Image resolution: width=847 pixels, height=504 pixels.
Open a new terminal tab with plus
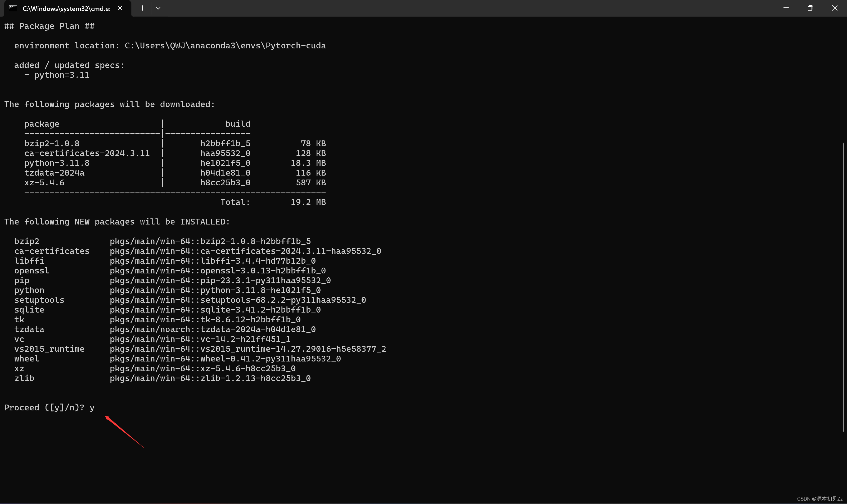point(142,8)
